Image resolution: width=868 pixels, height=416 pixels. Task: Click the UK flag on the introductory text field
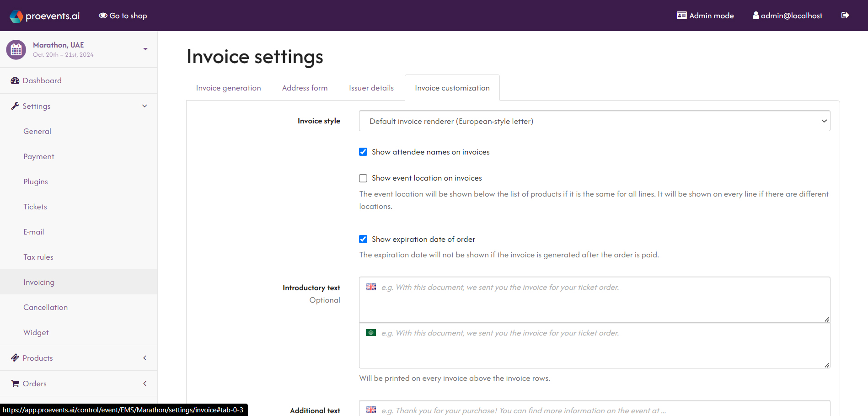tap(370, 287)
